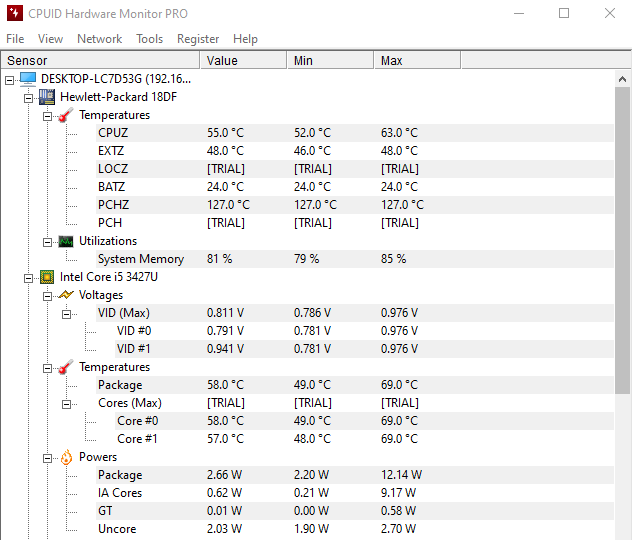632x540 pixels.
Task: Click the scrollbar up arrow
Action: [x=623, y=79]
